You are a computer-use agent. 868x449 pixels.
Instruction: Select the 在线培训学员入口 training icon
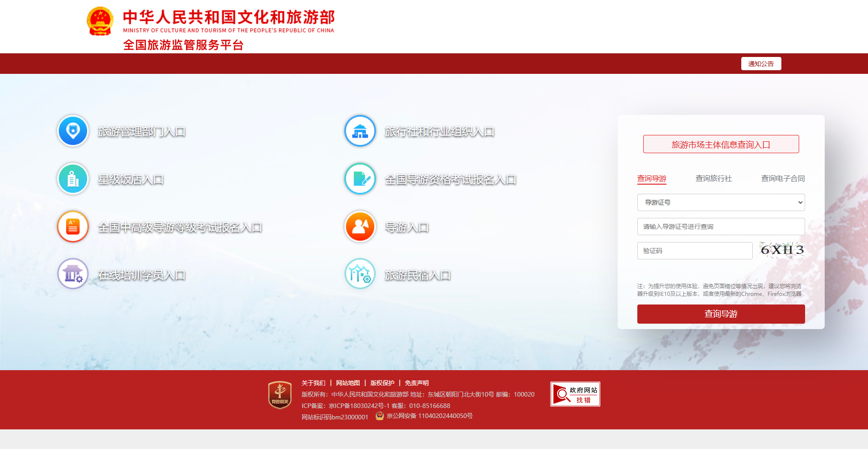pyautogui.click(x=72, y=274)
